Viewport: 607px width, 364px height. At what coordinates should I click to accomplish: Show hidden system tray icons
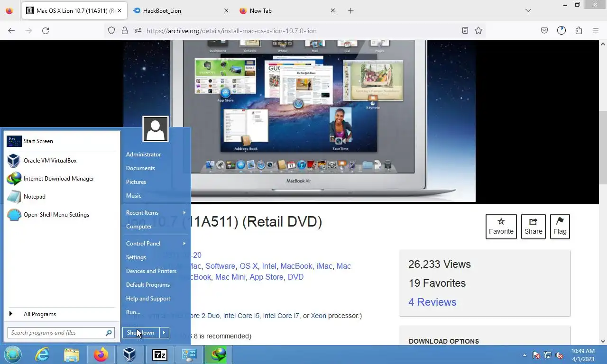[x=524, y=355]
